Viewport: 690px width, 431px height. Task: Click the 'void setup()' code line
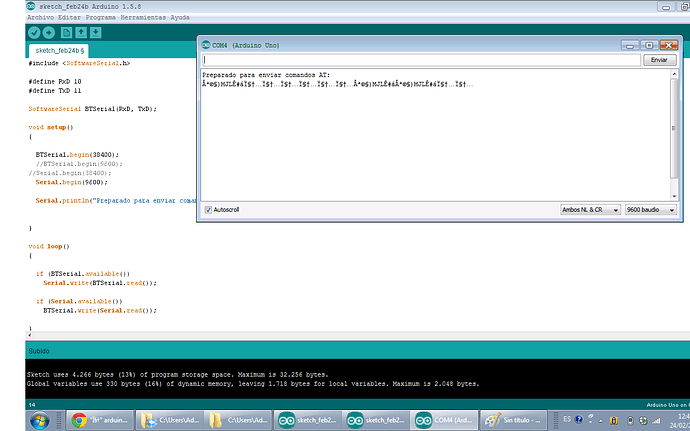pyautogui.click(x=51, y=127)
